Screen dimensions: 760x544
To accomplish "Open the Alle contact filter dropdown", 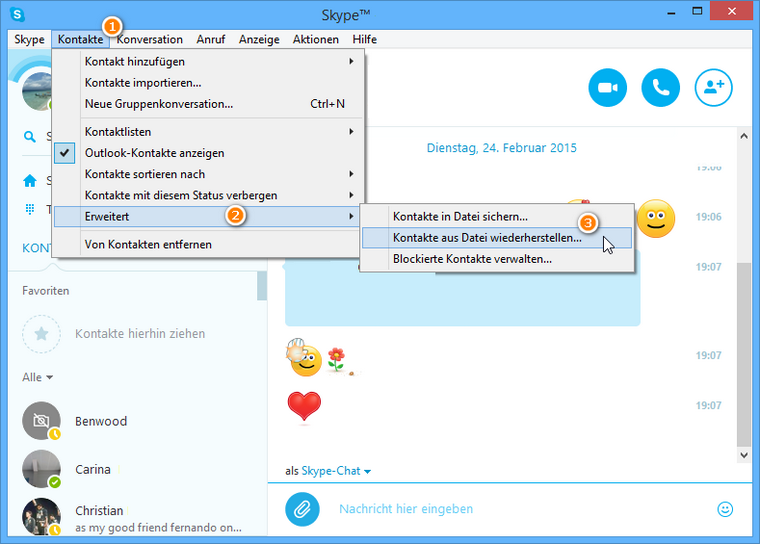I will click(x=37, y=377).
